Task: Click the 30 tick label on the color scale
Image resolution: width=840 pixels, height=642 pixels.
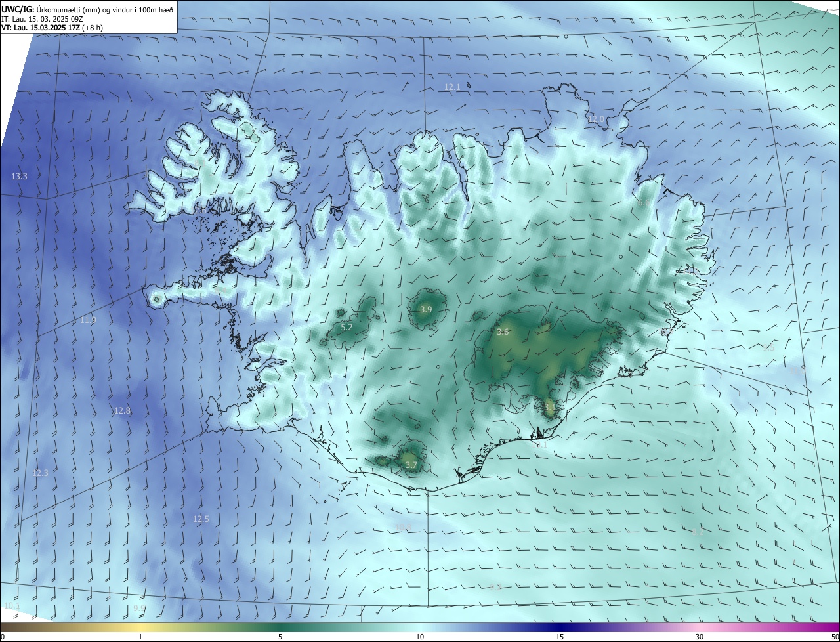Action: pos(700,637)
